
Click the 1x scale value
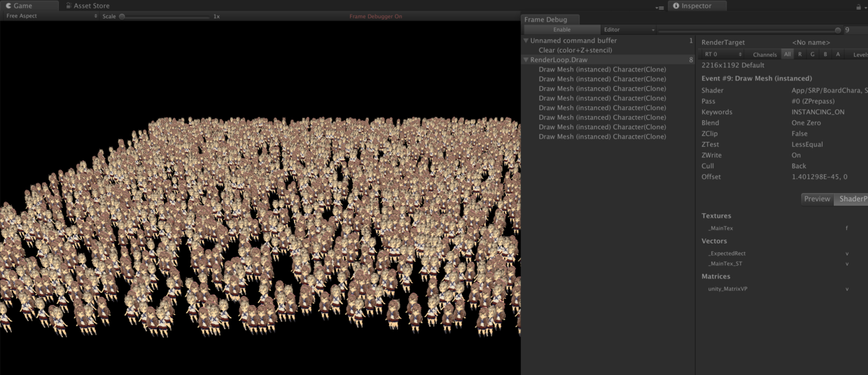216,16
